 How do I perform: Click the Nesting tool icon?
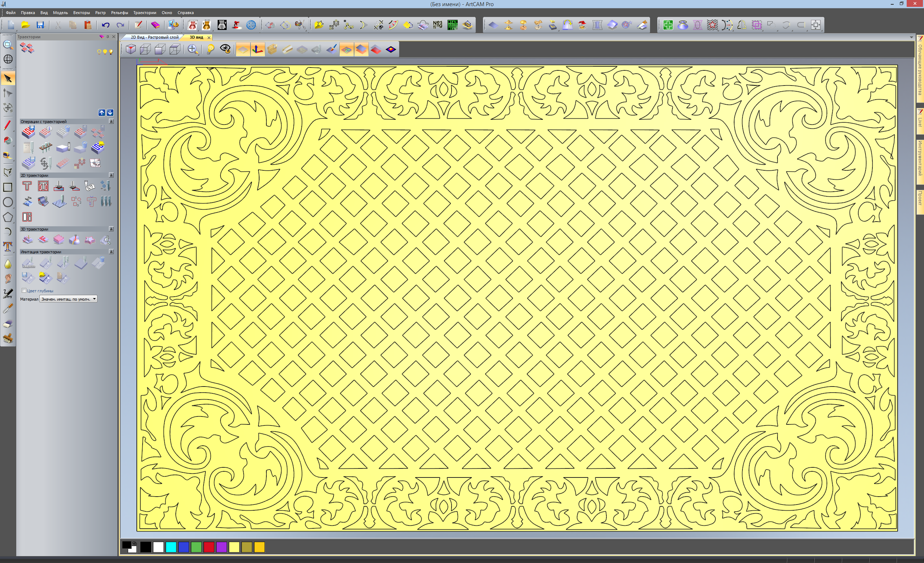click(437, 25)
